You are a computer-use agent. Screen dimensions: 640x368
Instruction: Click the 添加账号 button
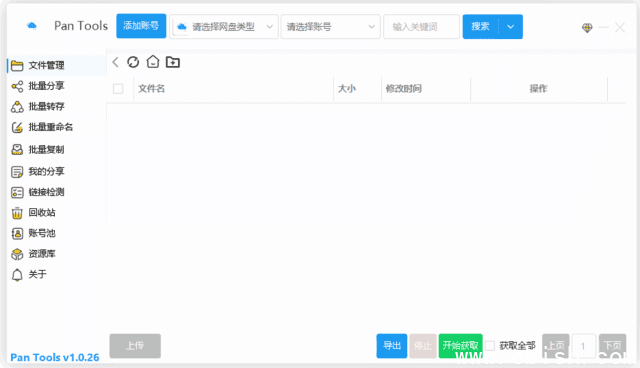pos(141,26)
